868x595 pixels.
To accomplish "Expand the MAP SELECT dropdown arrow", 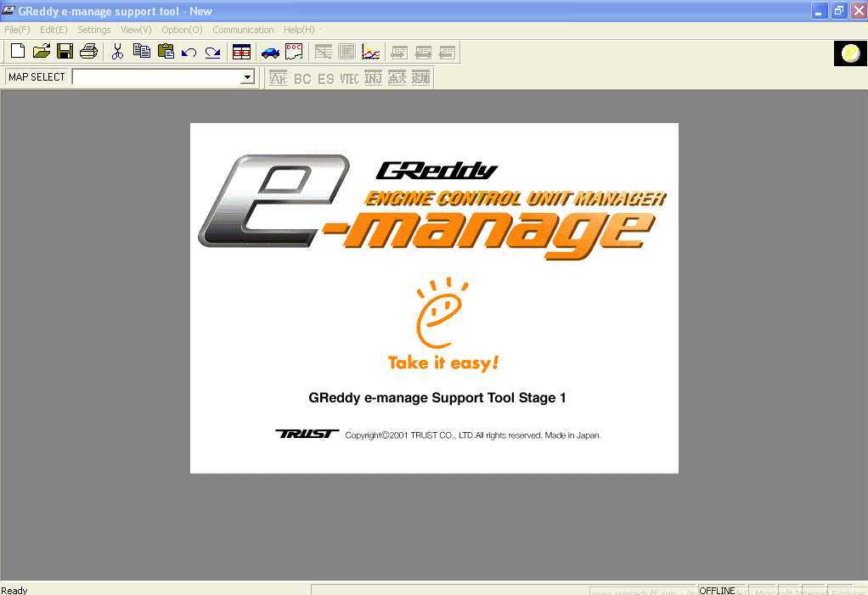I will pyautogui.click(x=247, y=77).
